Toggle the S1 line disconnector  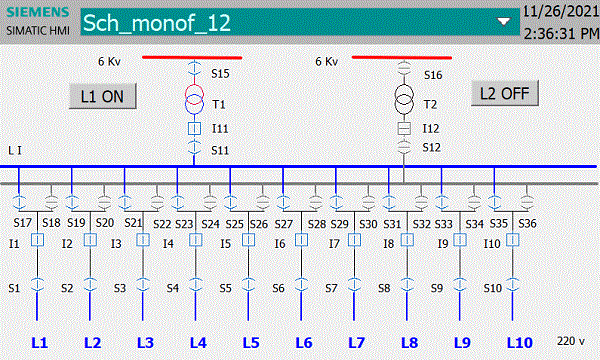pyautogui.click(x=37, y=285)
